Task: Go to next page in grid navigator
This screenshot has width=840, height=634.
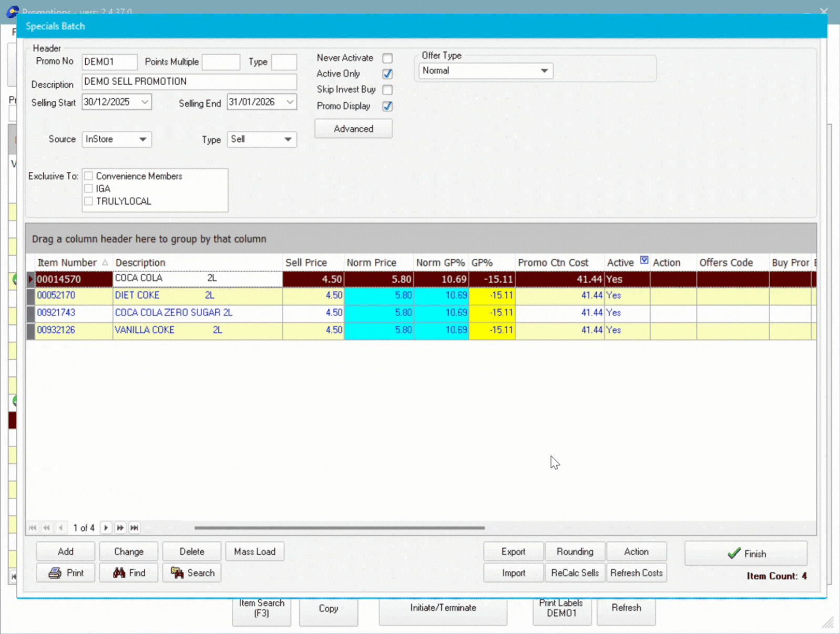Action: [x=120, y=528]
